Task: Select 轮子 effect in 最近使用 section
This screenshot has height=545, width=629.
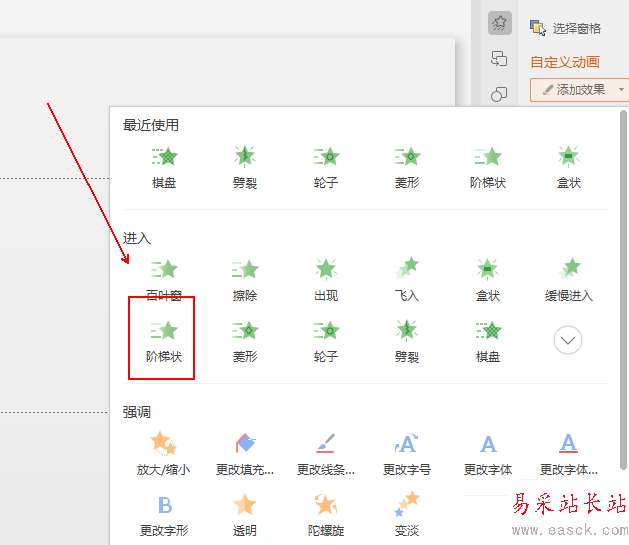Action: coord(326,167)
